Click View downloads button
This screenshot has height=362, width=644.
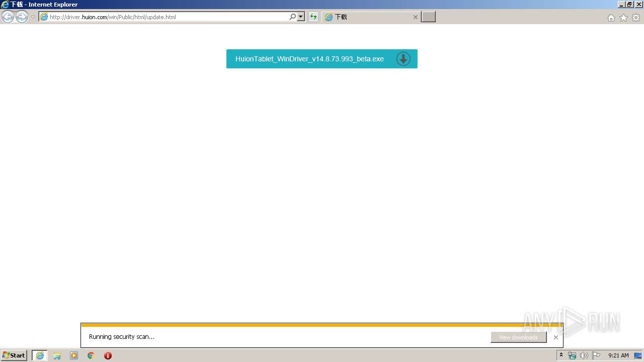click(x=518, y=337)
